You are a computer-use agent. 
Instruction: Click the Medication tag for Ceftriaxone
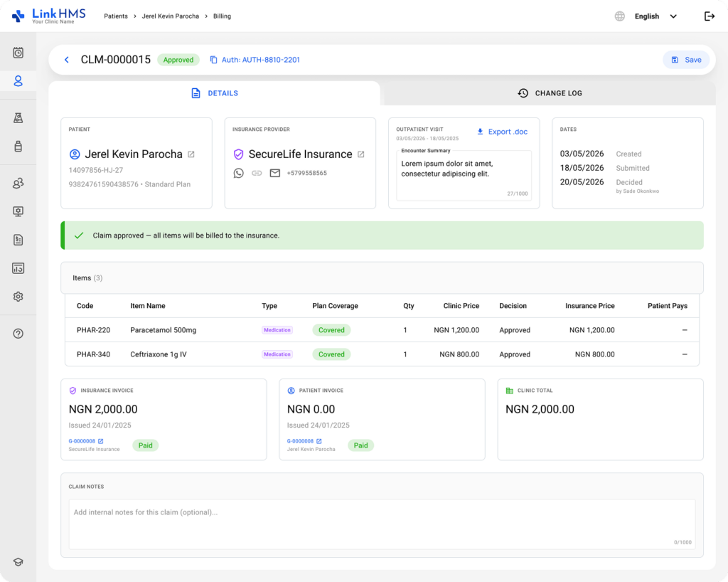(277, 354)
